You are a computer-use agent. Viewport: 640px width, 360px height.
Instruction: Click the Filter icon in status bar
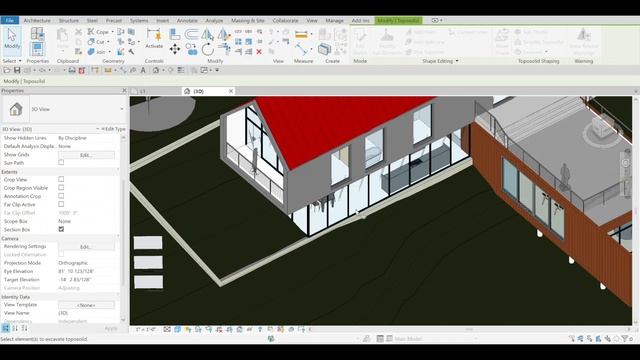point(625,338)
